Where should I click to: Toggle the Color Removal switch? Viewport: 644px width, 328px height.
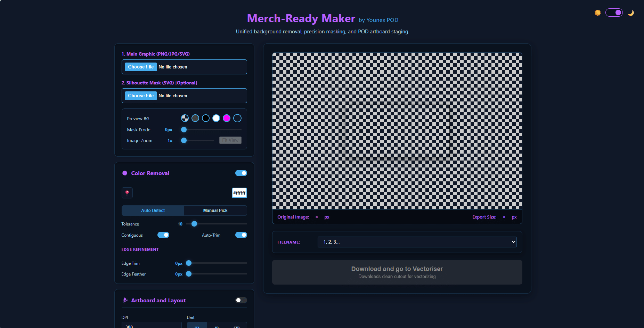pos(241,173)
